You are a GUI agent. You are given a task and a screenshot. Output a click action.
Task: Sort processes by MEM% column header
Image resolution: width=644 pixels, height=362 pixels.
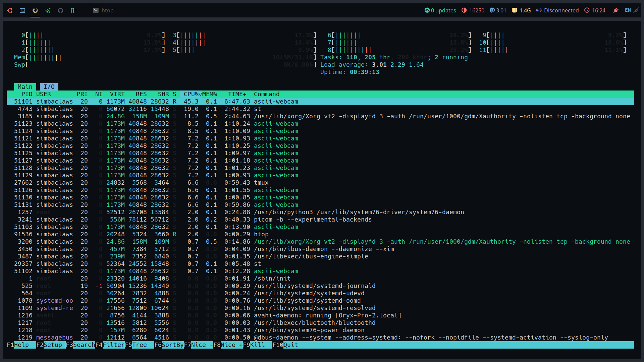click(210, 94)
